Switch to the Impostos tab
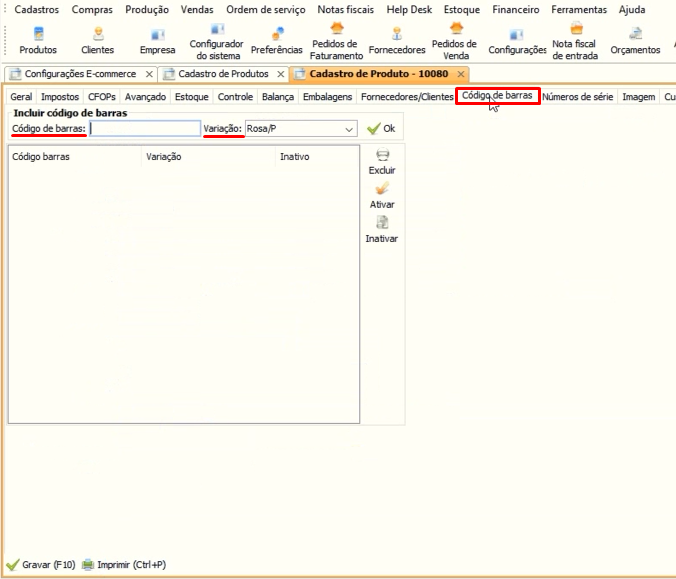The width and height of the screenshot is (676, 579). [x=60, y=97]
